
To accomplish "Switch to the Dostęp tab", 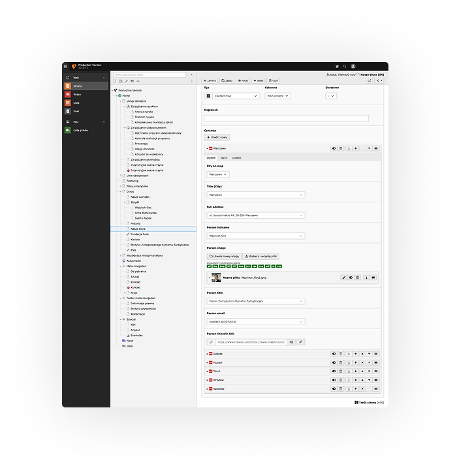I will tap(236, 158).
